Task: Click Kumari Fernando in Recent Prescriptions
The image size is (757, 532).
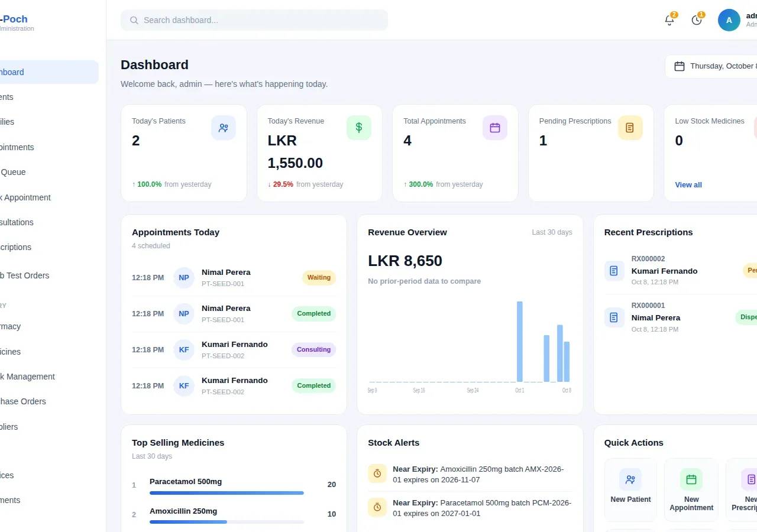Action: [664, 271]
